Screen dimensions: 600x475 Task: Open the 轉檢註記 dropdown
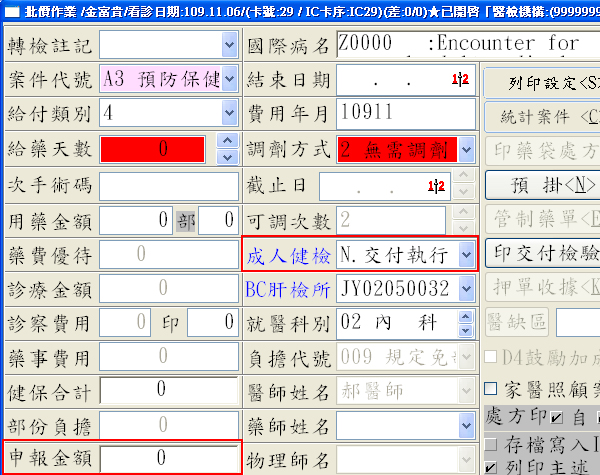(229, 46)
